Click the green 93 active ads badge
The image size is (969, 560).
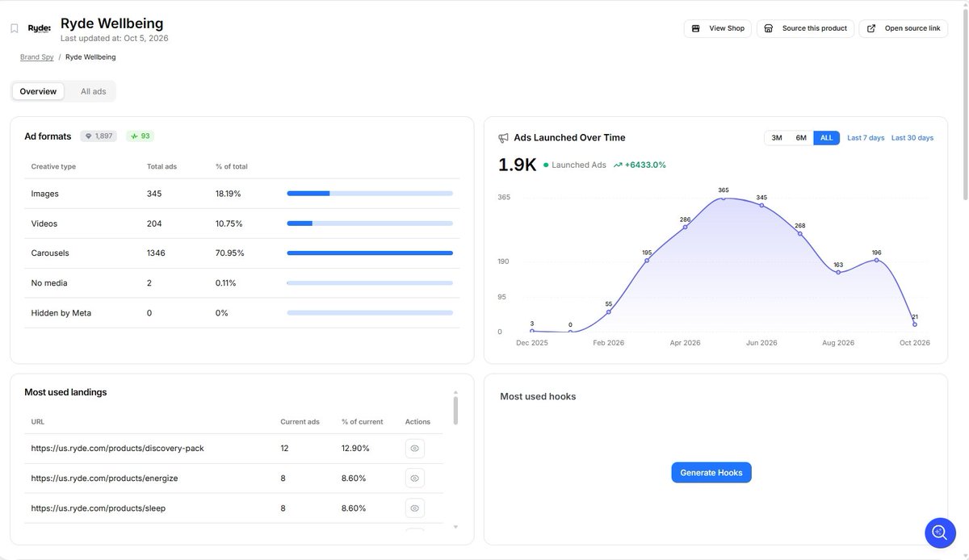tap(141, 136)
